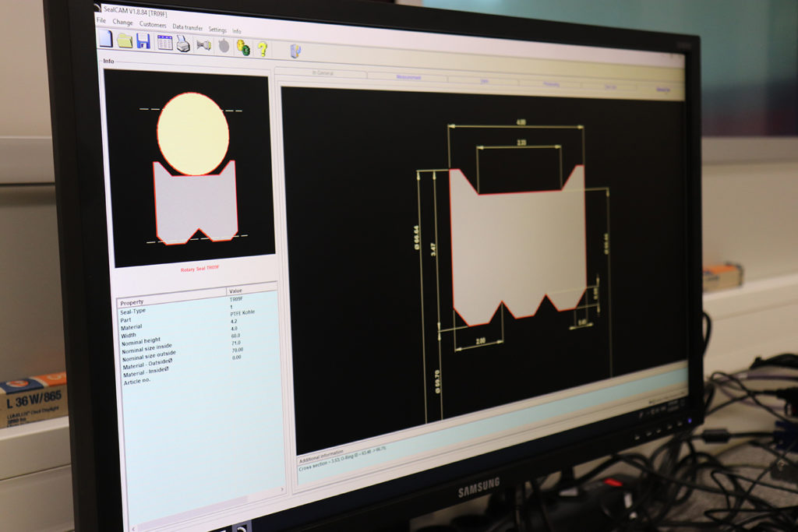This screenshot has height=532, width=798.
Task: Open the File menu
Action: (101, 21)
